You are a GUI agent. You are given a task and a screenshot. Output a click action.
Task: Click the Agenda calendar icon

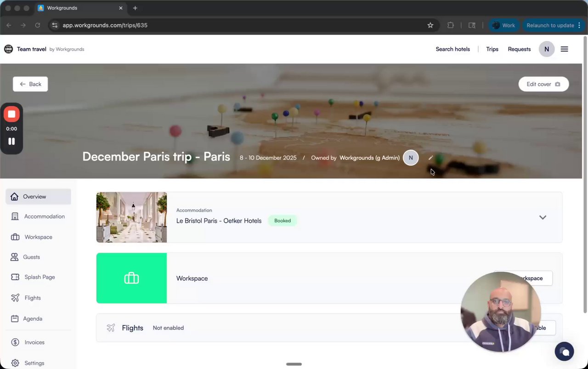pyautogui.click(x=15, y=318)
